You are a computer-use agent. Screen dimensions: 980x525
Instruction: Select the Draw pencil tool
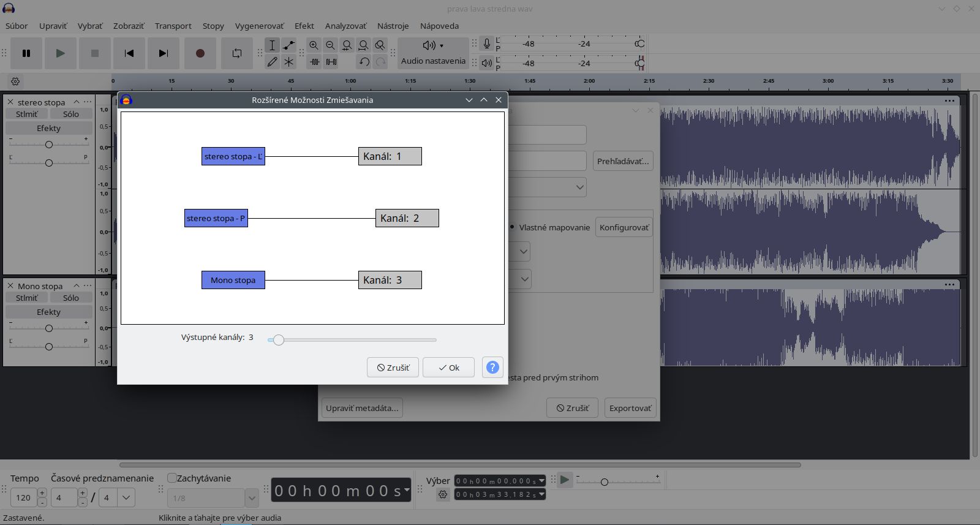point(273,61)
